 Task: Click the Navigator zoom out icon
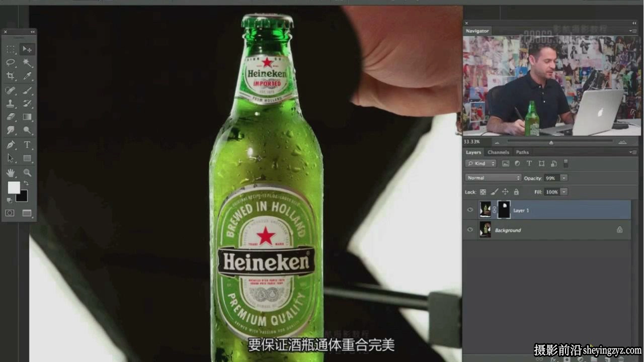point(497,142)
